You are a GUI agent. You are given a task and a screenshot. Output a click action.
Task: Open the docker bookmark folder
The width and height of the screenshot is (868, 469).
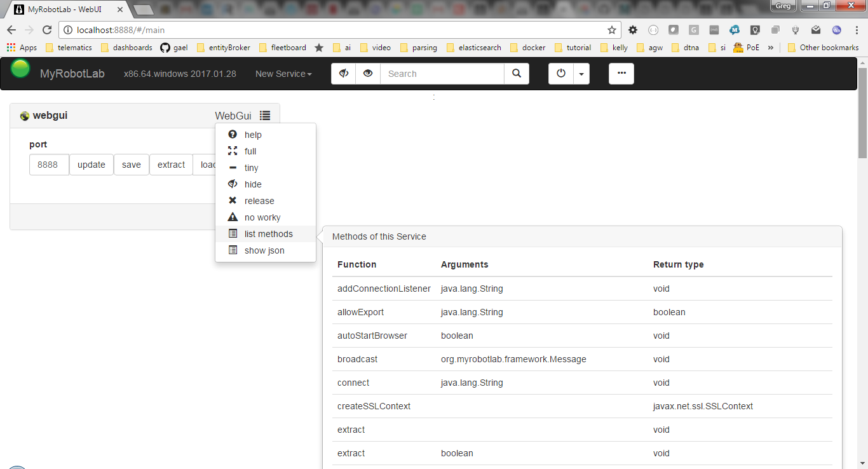pyautogui.click(x=527, y=48)
